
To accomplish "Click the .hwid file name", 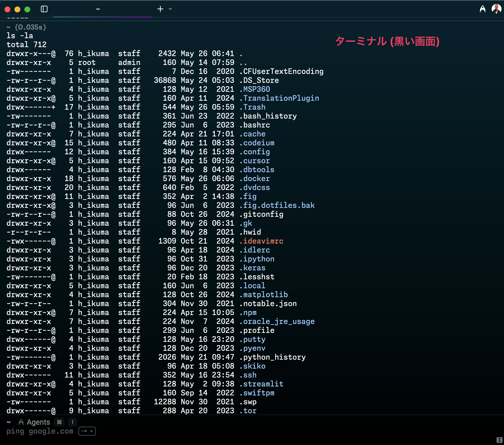I will [x=250, y=232].
